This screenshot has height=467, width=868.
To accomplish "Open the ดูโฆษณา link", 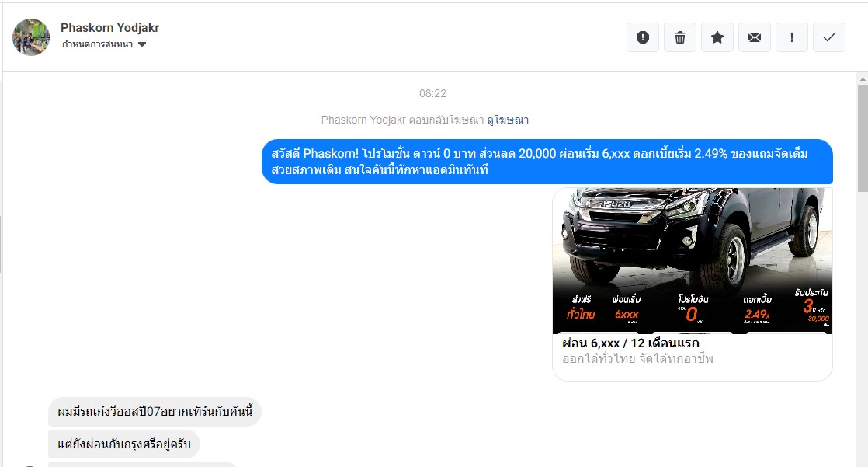I will coord(508,120).
